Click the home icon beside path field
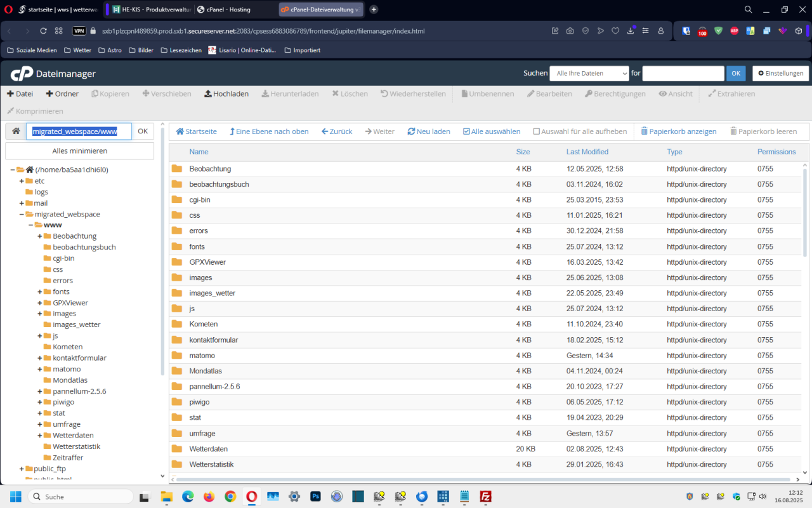The width and height of the screenshot is (812, 508). tap(16, 131)
